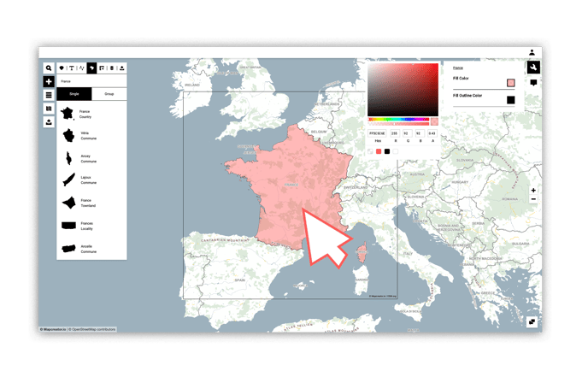Image resolution: width=588 pixels, height=371 pixels.
Task: Switch to the Single tab
Action: tap(73, 94)
